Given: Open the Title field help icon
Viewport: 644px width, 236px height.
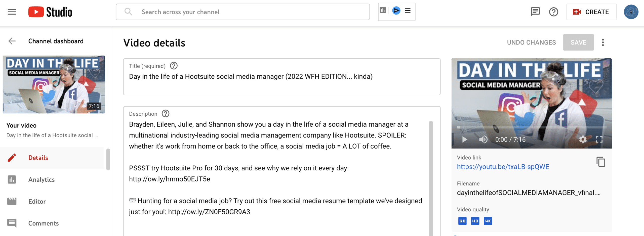Looking at the screenshot, I should pyautogui.click(x=174, y=66).
